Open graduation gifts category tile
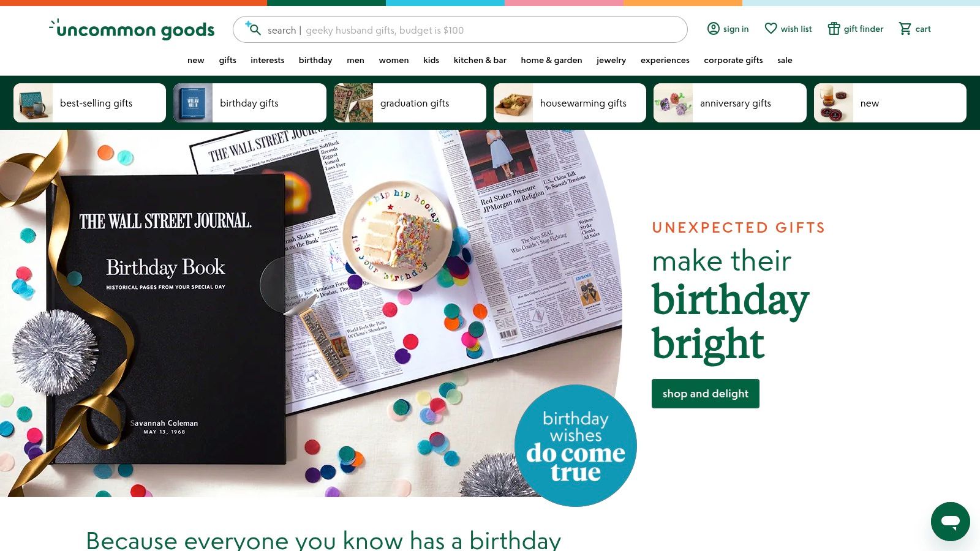 tap(410, 103)
